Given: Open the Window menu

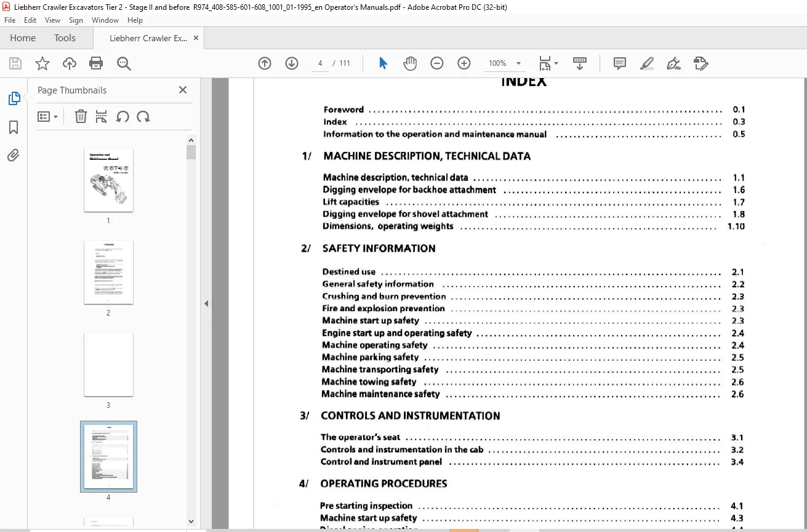Looking at the screenshot, I should pos(105,20).
